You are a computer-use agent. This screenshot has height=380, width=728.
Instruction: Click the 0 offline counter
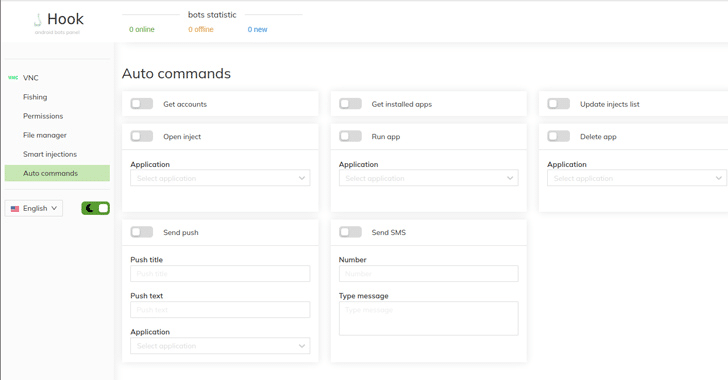click(x=201, y=29)
